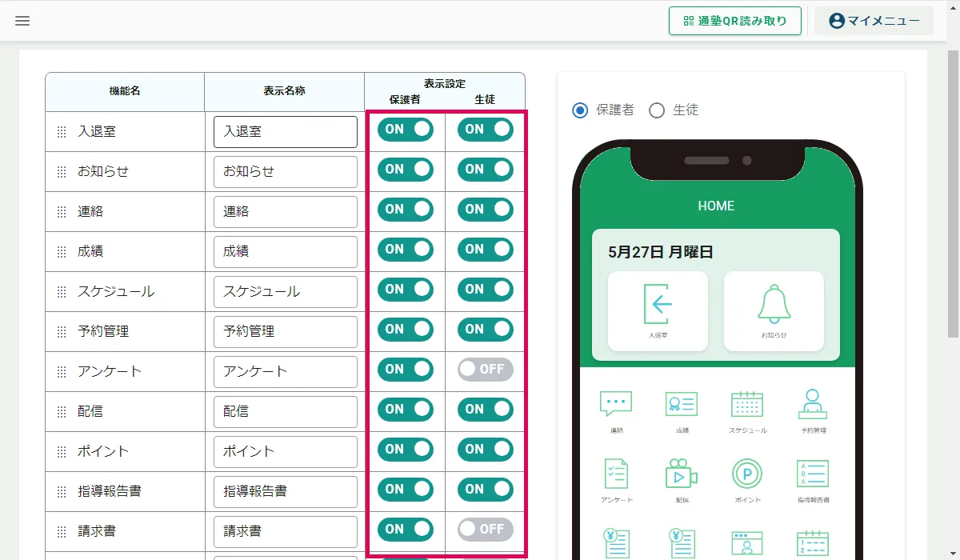Image resolution: width=960 pixels, height=560 pixels.
Task: Select the 生徒 preview radio button
Action: click(657, 110)
